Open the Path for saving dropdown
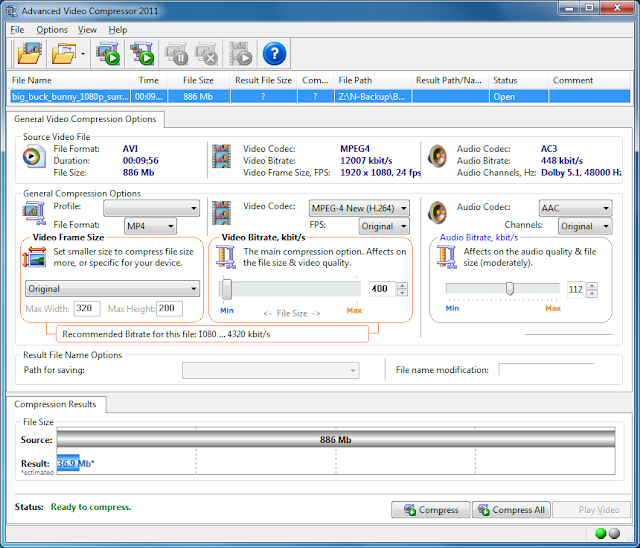This screenshot has height=548, width=640. 271,371
